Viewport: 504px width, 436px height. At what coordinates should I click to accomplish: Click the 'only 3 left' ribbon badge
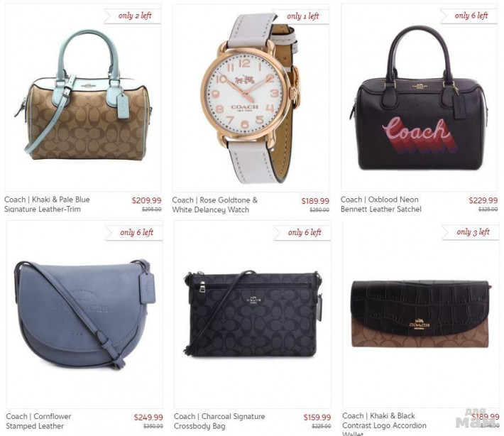pyautogui.click(x=471, y=232)
